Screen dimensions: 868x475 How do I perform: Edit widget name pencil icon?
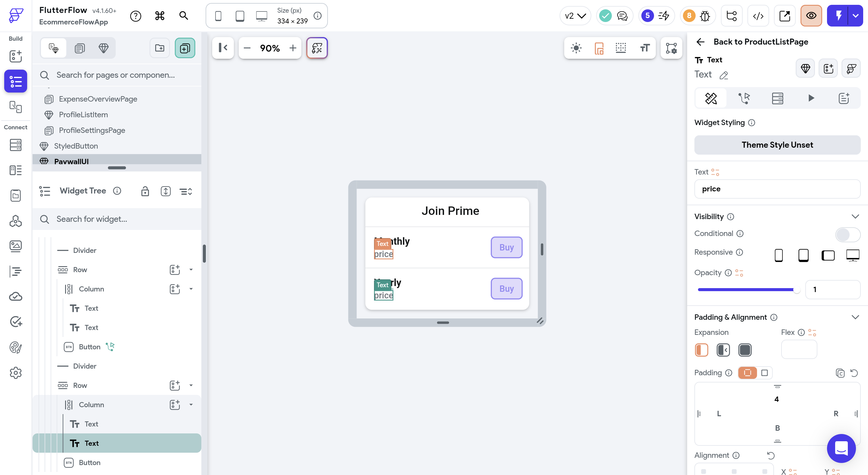click(x=723, y=75)
